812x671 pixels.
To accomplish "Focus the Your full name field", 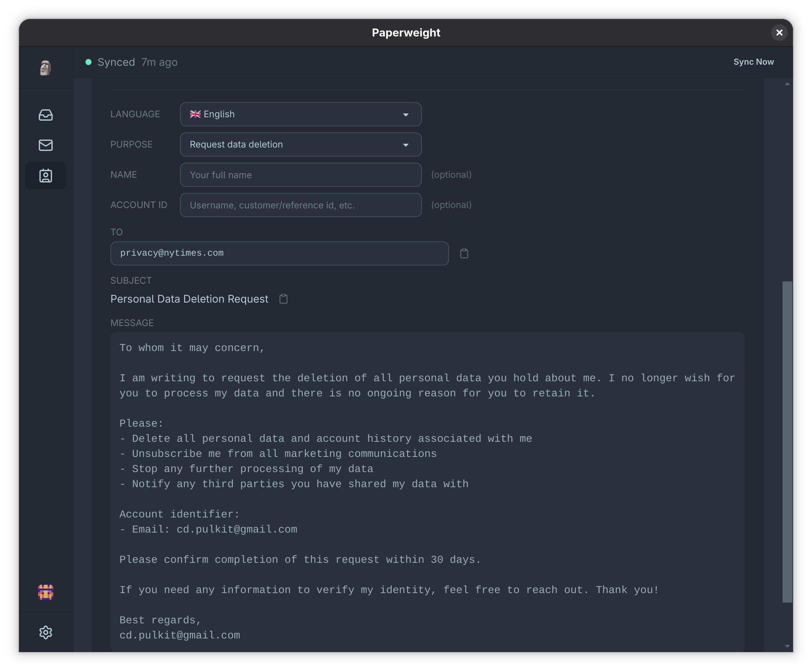I will click(301, 175).
